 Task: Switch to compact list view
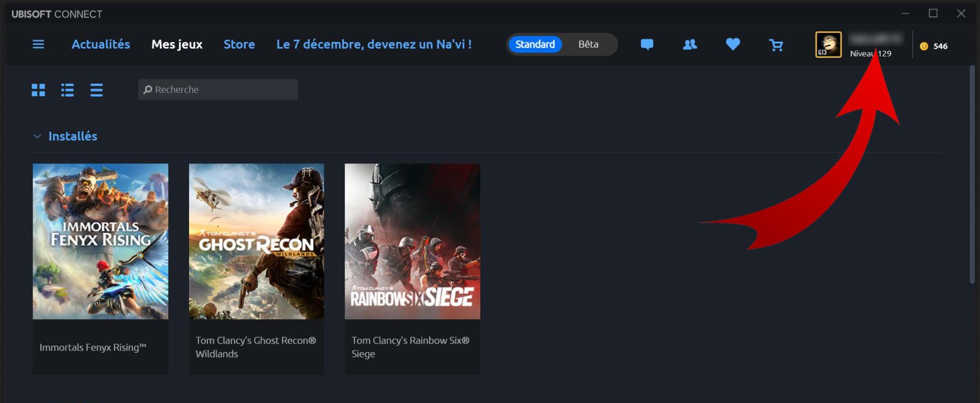pyautogui.click(x=97, y=90)
